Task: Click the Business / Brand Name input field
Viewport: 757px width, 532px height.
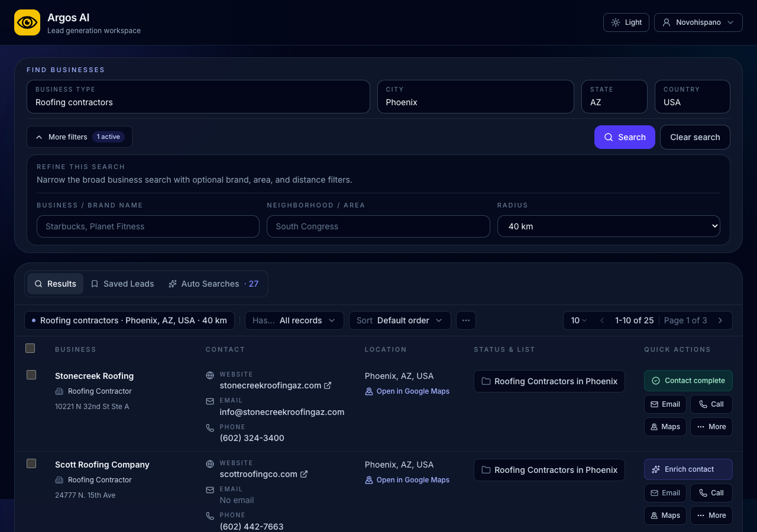Action: (148, 226)
